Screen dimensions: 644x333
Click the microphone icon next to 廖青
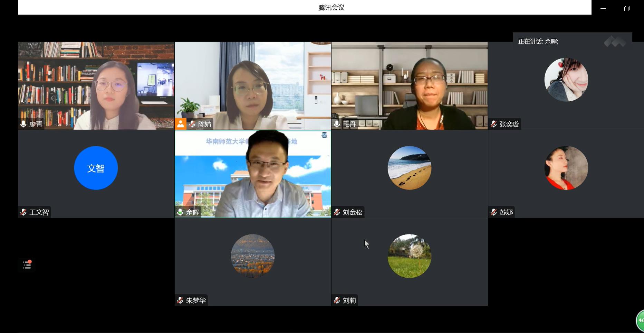23,124
